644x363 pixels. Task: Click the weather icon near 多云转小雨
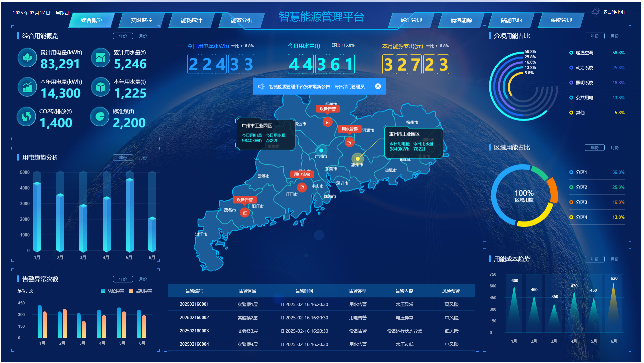pos(595,12)
